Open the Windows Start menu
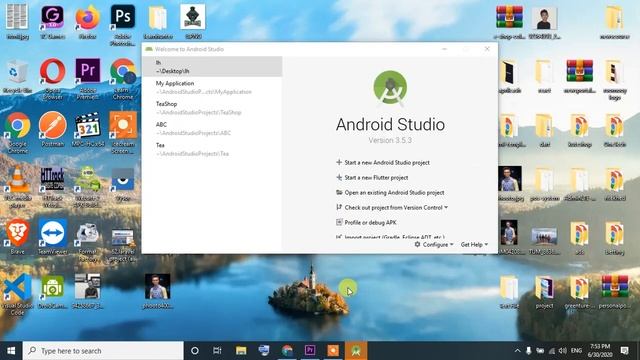 pyautogui.click(x=11, y=351)
